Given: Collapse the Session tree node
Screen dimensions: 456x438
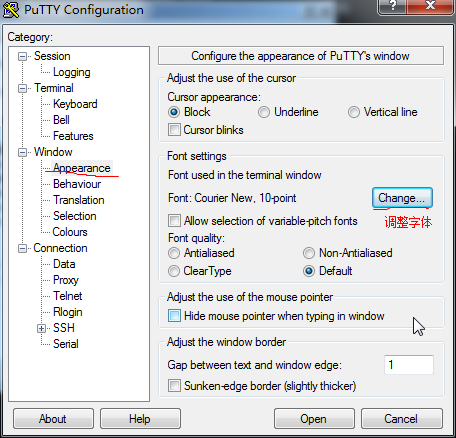Looking at the screenshot, I should (x=22, y=56).
